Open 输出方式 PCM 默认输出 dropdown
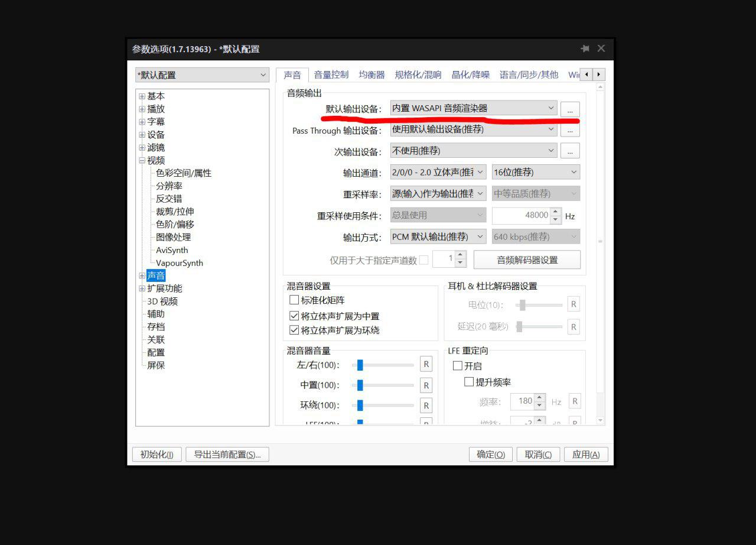Image resolution: width=756 pixels, height=545 pixels. 438,236
